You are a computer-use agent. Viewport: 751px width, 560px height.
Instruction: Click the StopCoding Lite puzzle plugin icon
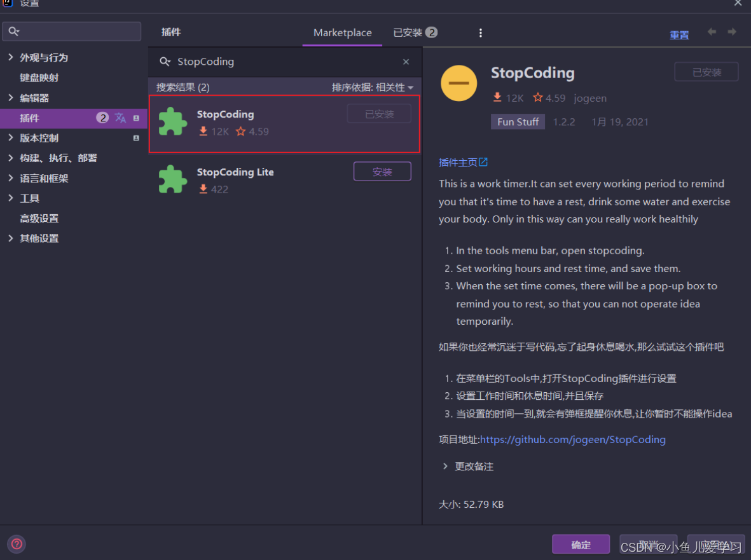tap(173, 179)
